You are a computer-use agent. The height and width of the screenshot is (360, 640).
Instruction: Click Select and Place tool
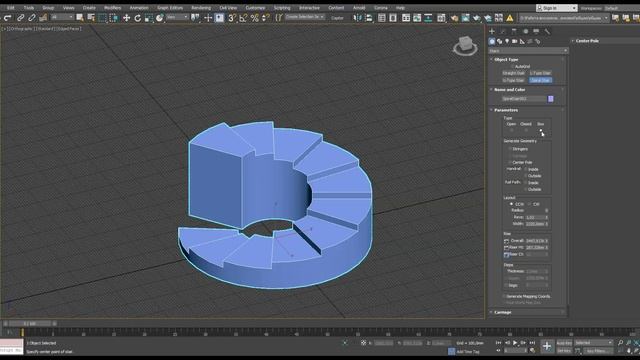pyautogui.click(x=160, y=18)
